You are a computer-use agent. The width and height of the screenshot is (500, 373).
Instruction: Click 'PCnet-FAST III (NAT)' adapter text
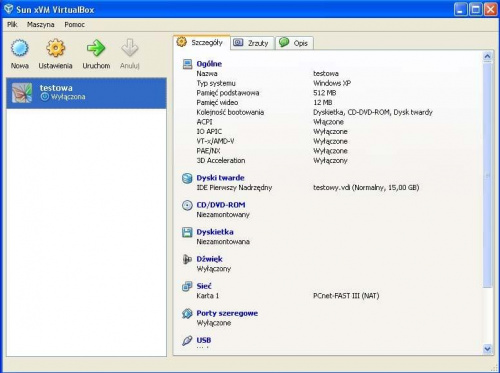tap(346, 296)
